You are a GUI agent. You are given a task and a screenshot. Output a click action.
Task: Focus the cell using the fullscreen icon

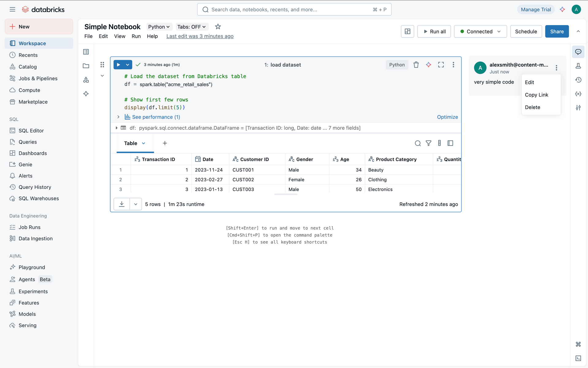[441, 65]
